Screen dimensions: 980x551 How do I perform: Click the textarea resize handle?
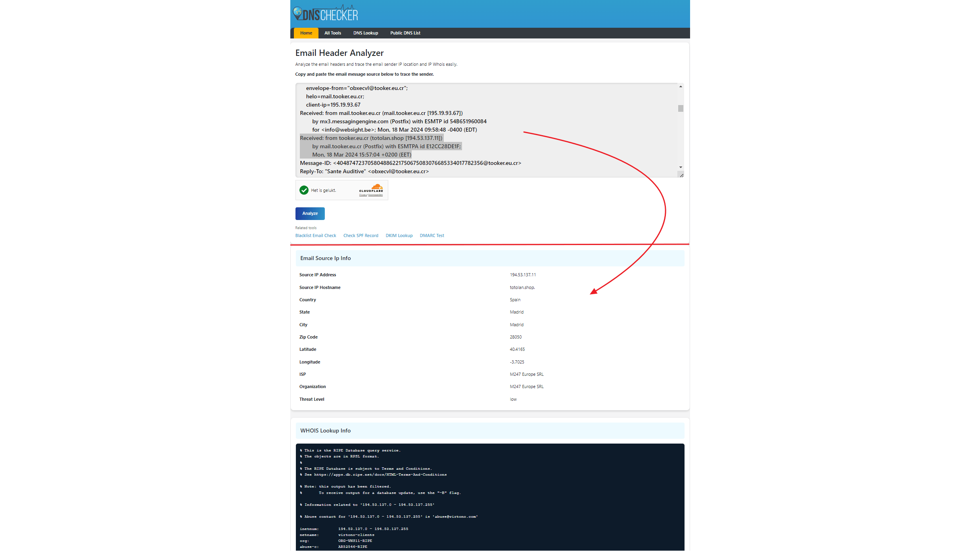click(681, 175)
